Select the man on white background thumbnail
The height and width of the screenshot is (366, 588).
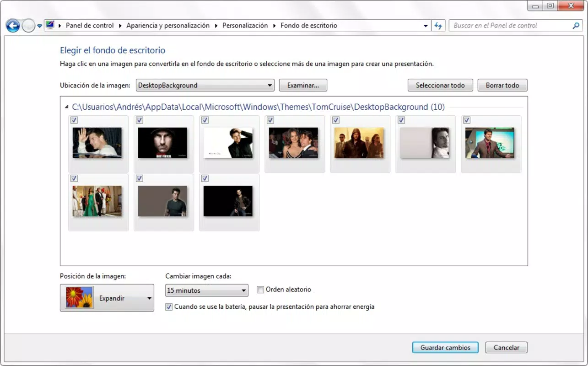tap(228, 143)
